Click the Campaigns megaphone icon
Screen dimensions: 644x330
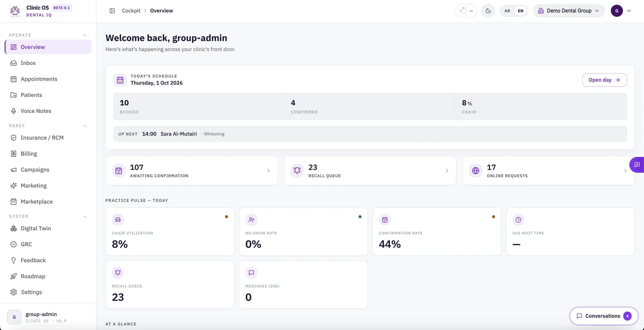(14, 170)
